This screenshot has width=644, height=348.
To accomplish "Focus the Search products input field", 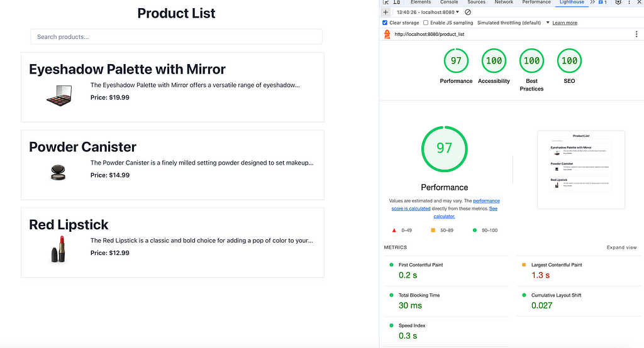I will click(x=176, y=37).
